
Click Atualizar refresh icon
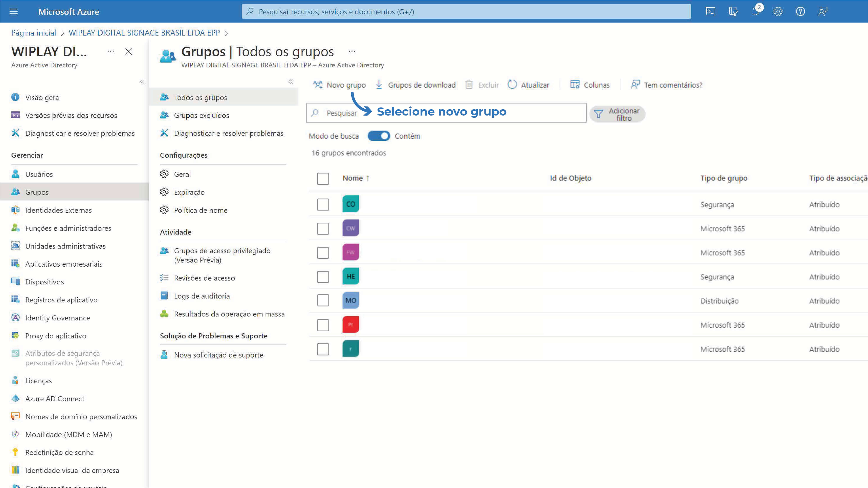click(512, 85)
